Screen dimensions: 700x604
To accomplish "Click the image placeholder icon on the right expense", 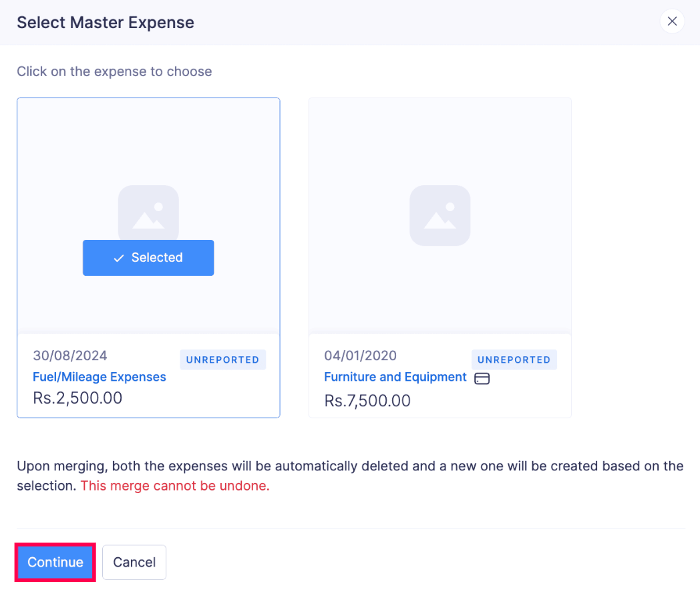I will [440, 215].
